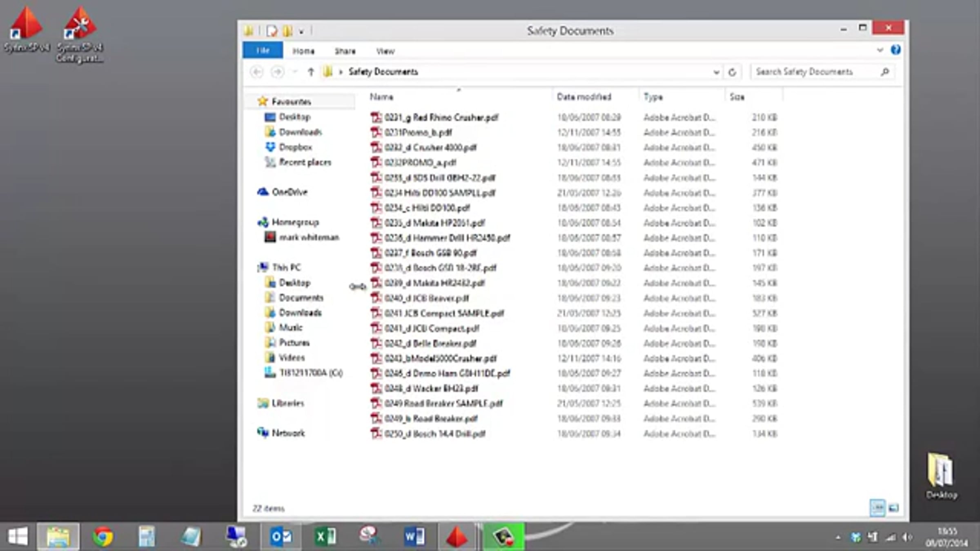Open the recent locations dropdown arrow
This screenshot has width=980, height=551.
295,72
